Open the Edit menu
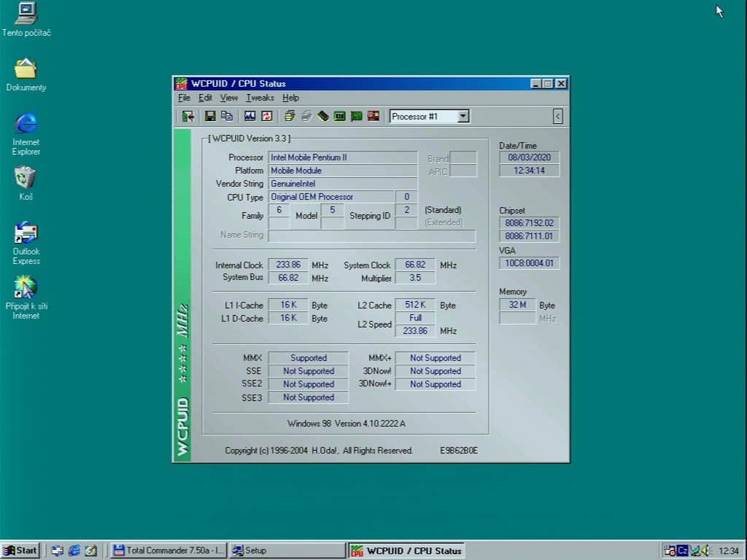The width and height of the screenshot is (747, 560). click(x=205, y=98)
